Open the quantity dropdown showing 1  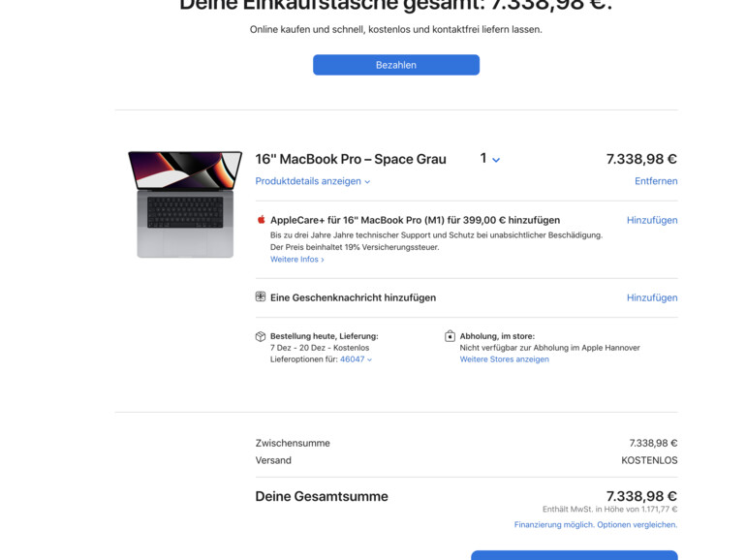[x=489, y=159]
